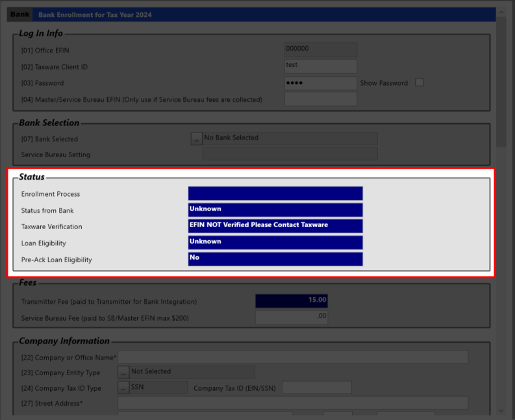Screen dimensions: 515x420
Task: Click the Enrollment Process label
Action: [x=51, y=194]
